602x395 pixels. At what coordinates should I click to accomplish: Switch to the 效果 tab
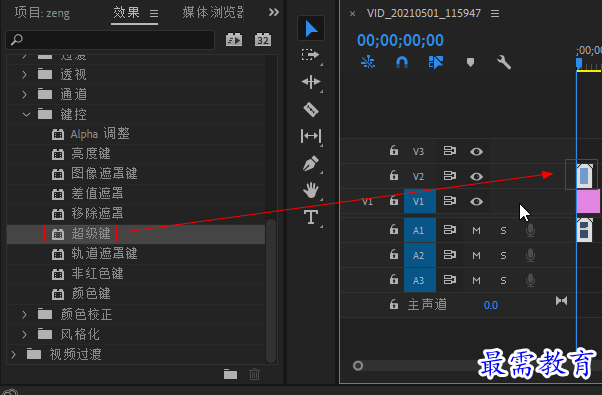(x=126, y=13)
